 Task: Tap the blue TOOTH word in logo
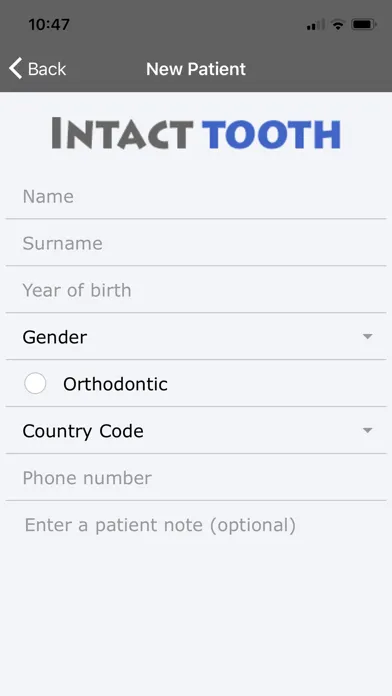point(271,134)
